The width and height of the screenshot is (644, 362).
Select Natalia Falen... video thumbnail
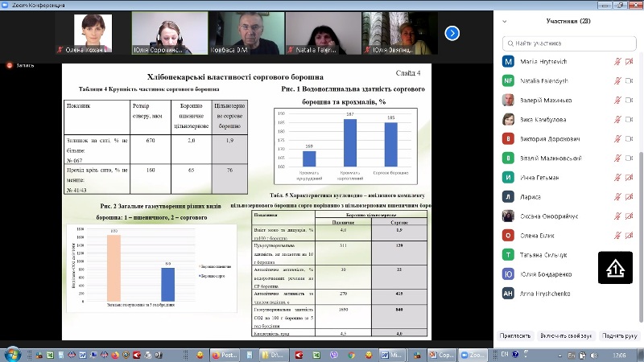(x=324, y=33)
